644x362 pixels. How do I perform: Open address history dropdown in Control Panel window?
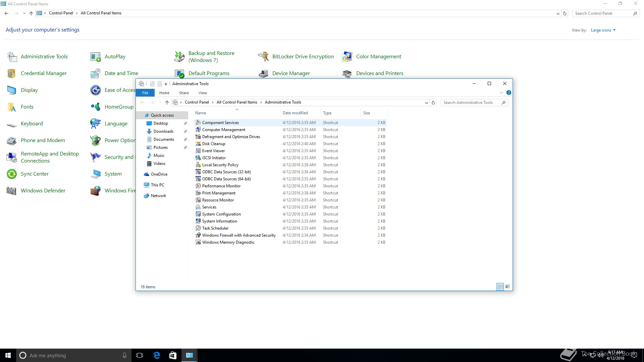(x=558, y=14)
